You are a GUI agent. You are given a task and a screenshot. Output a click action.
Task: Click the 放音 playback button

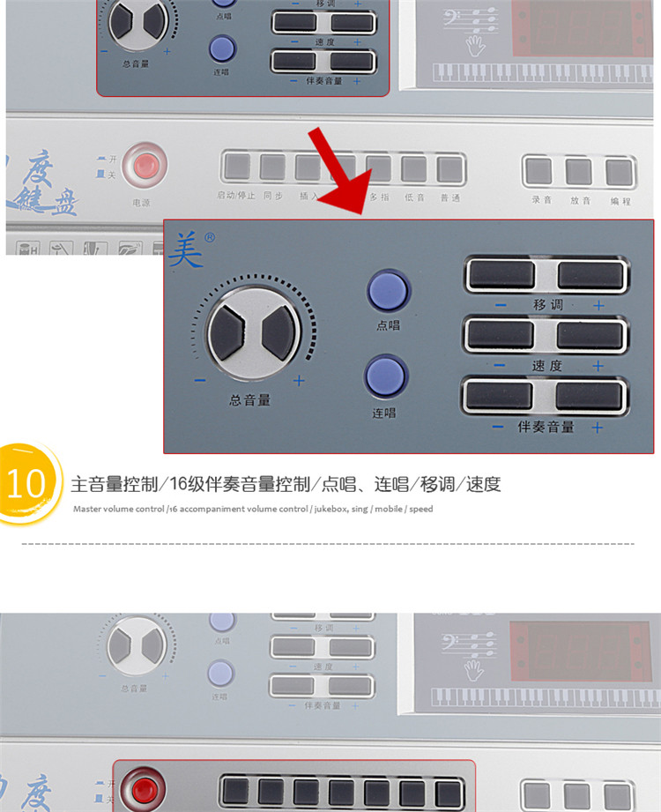[x=578, y=172]
